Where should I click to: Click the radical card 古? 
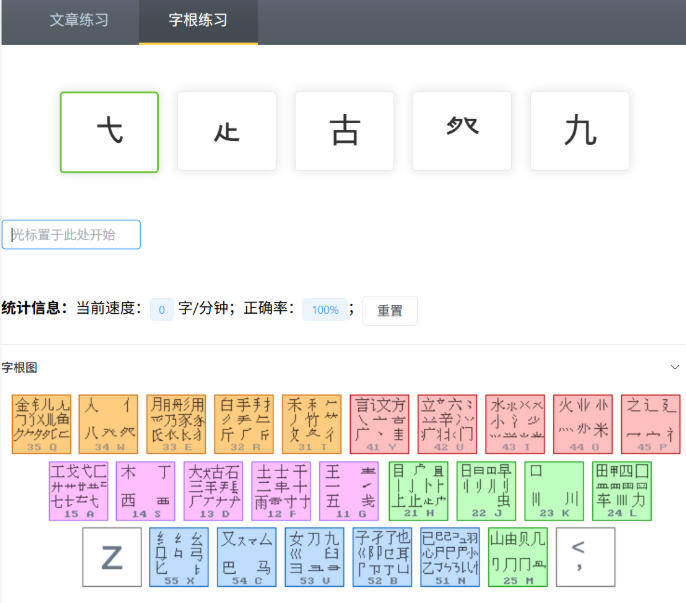coord(344,131)
